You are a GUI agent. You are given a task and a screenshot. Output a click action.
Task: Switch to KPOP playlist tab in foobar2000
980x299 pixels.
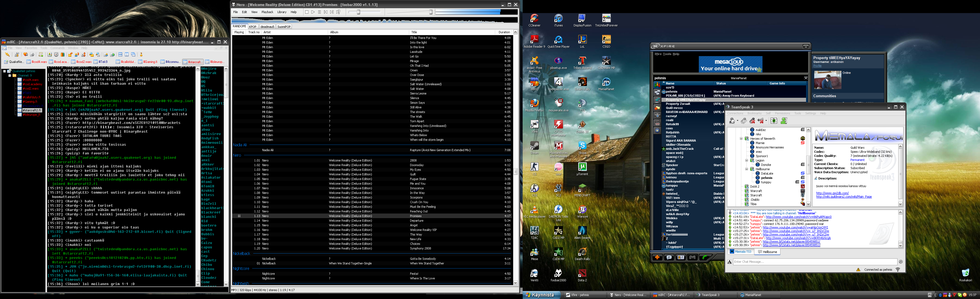(x=253, y=27)
